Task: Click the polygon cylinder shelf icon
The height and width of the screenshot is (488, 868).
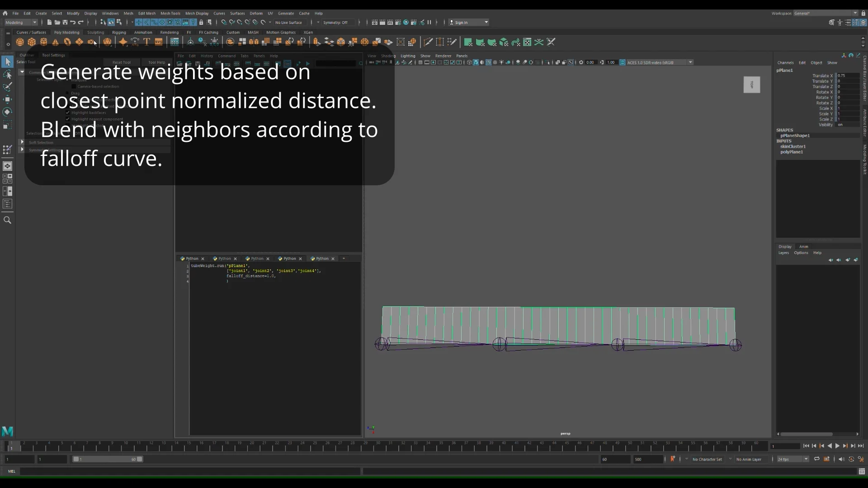Action: click(x=44, y=42)
